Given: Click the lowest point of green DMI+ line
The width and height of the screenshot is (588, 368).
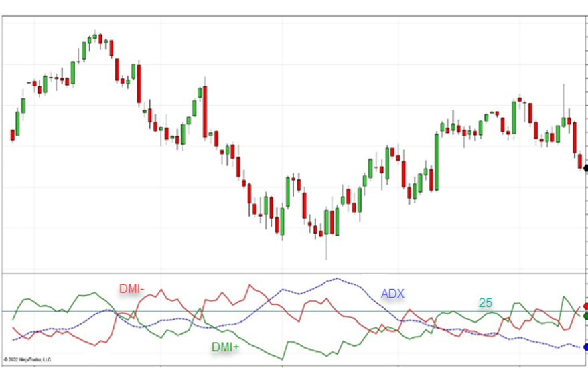Looking at the screenshot, I should tap(282, 359).
